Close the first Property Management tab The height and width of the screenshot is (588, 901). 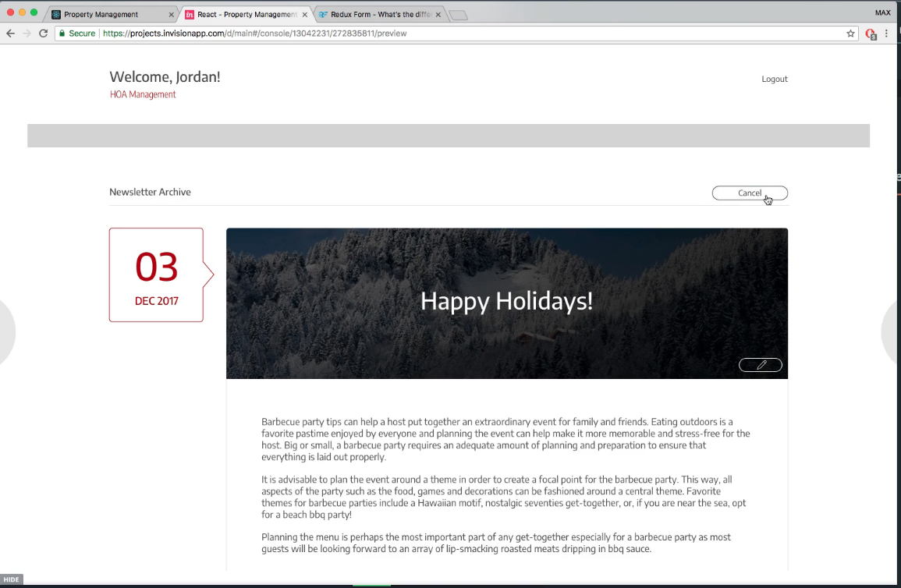(x=172, y=15)
